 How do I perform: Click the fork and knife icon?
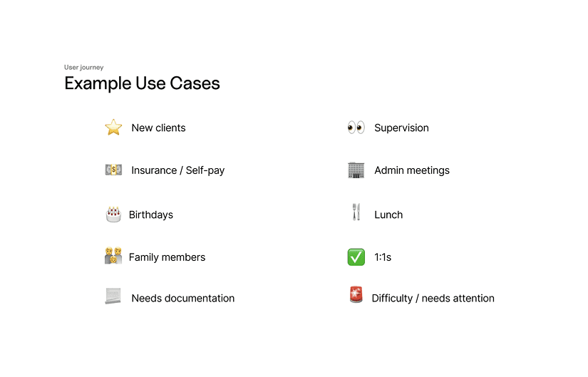pos(356,212)
